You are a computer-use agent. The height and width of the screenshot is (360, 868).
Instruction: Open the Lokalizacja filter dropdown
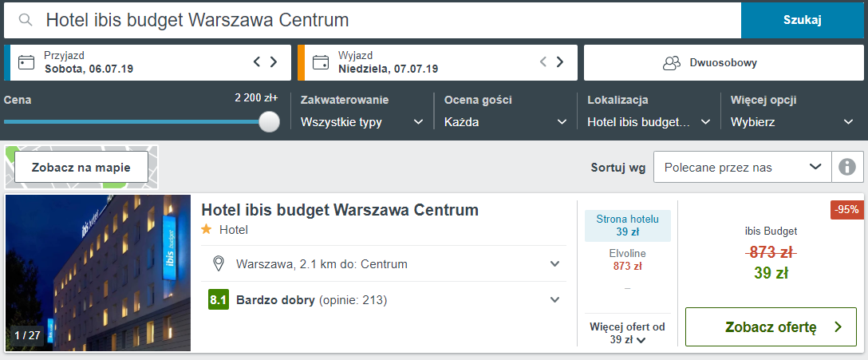[x=649, y=122]
